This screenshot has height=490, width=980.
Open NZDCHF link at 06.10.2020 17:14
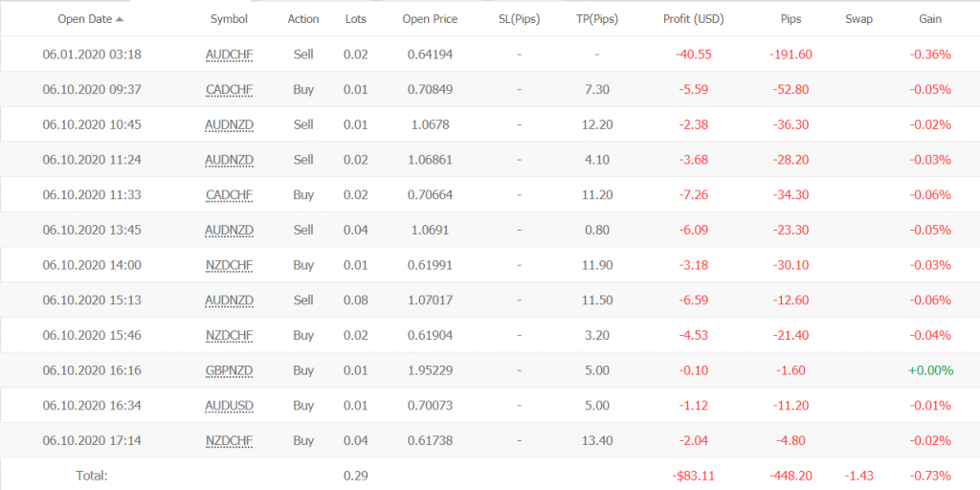(229, 441)
